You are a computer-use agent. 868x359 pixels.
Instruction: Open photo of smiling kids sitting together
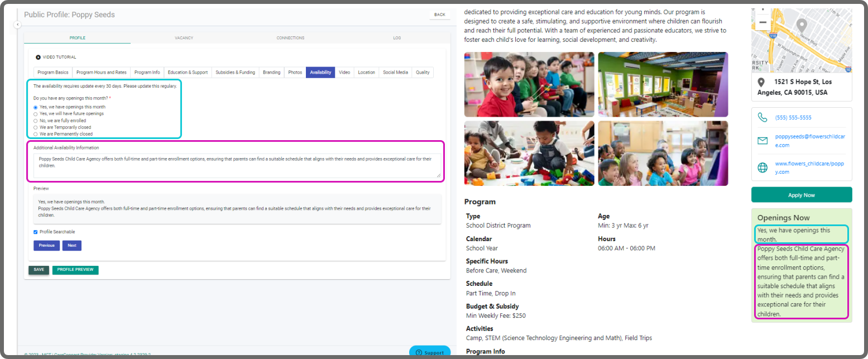pos(663,154)
